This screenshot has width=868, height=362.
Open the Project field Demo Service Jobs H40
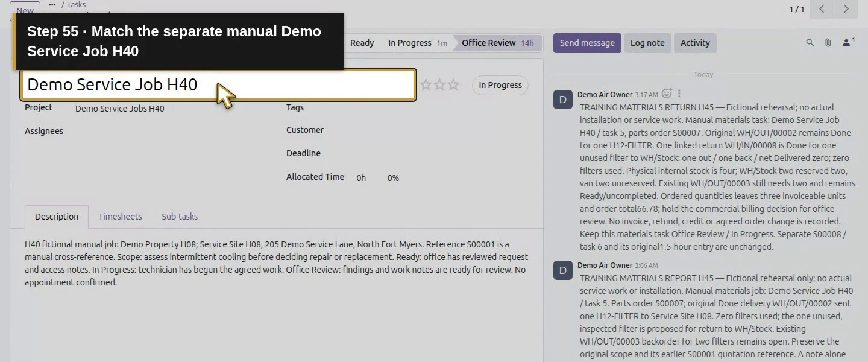click(x=120, y=109)
